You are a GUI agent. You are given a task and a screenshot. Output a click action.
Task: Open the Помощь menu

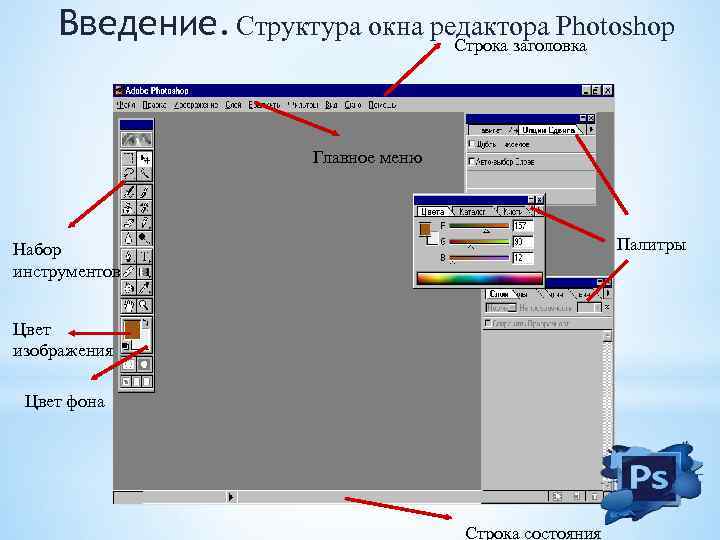pos(382,105)
